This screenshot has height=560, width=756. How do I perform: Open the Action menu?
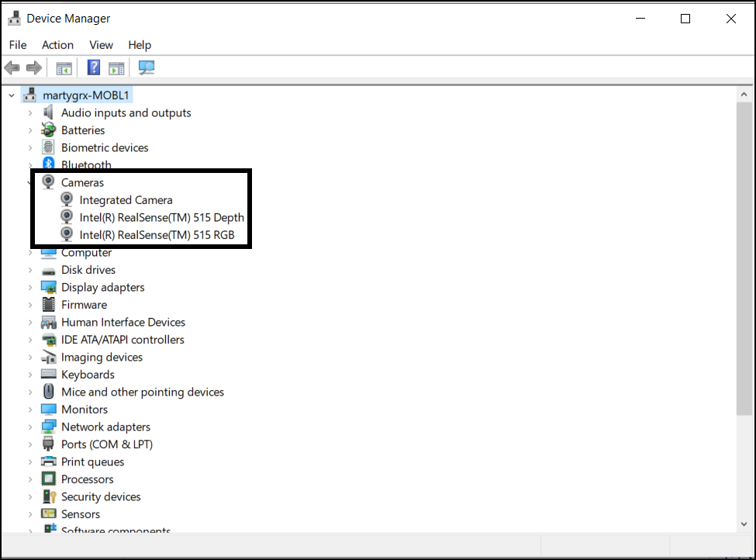pyautogui.click(x=57, y=45)
